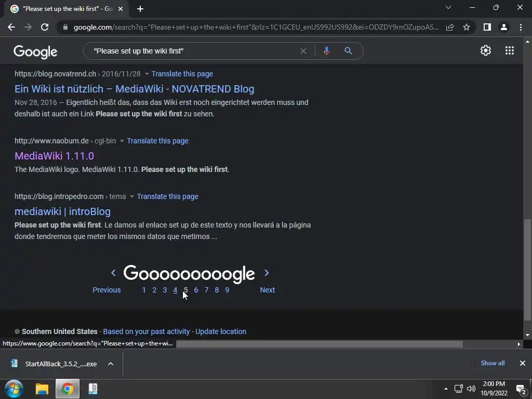Clear the search box with the X icon

coord(303,51)
